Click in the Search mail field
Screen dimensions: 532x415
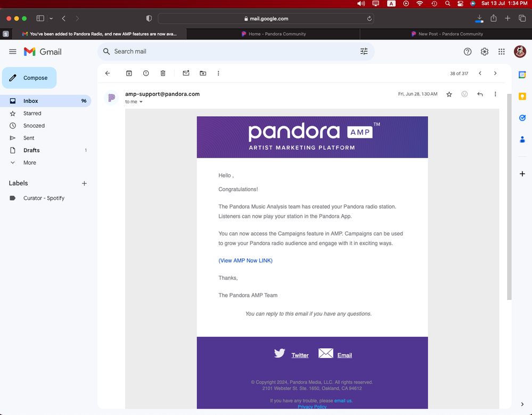tap(229, 52)
